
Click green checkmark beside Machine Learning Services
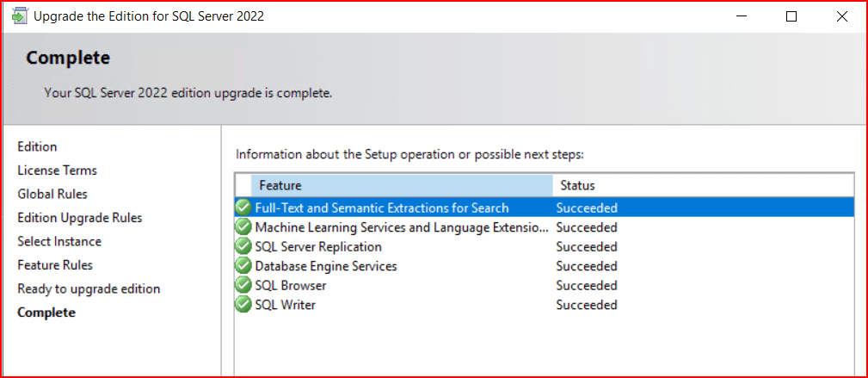tap(243, 227)
